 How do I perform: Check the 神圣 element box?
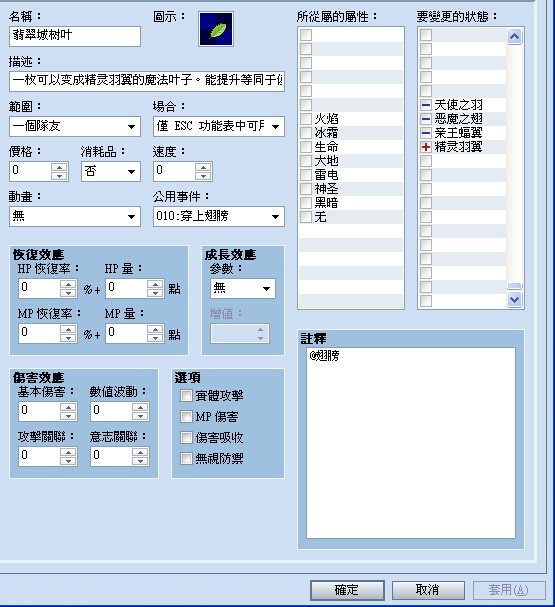point(306,189)
